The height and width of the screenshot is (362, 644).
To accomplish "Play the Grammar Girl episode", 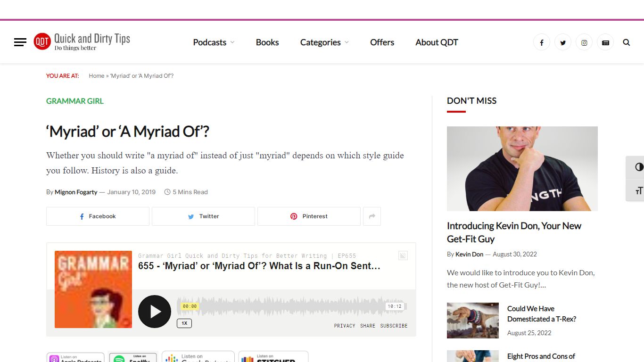I will click(x=155, y=312).
